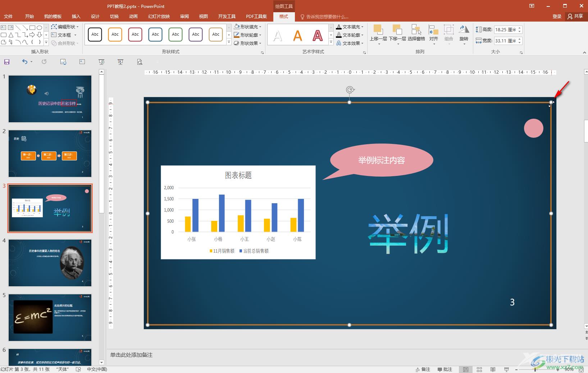588x373 pixels.
Task: Expand the shape styles gallery
Action: pyautogui.click(x=229, y=42)
